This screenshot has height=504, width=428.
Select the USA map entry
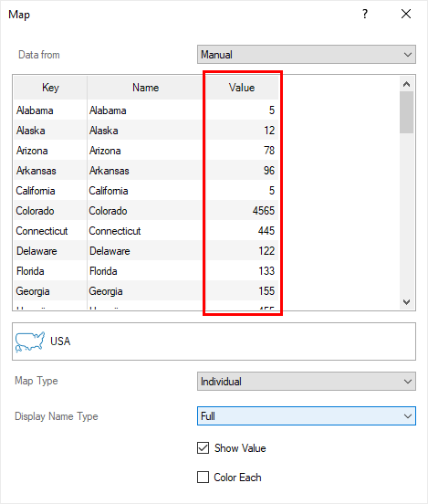coord(214,341)
